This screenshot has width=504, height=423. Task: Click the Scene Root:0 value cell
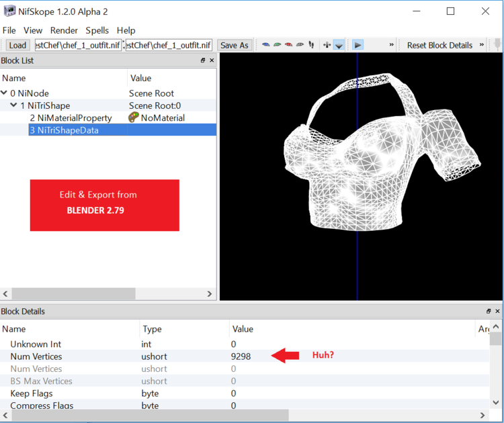tap(155, 105)
